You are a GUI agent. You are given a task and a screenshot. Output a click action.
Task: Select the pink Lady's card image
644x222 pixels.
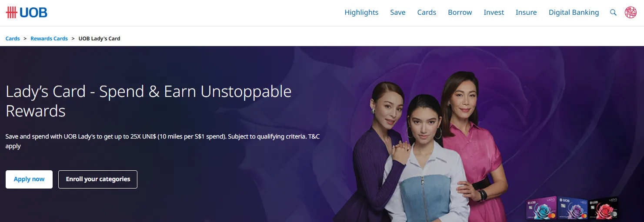pyautogui.click(x=541, y=209)
